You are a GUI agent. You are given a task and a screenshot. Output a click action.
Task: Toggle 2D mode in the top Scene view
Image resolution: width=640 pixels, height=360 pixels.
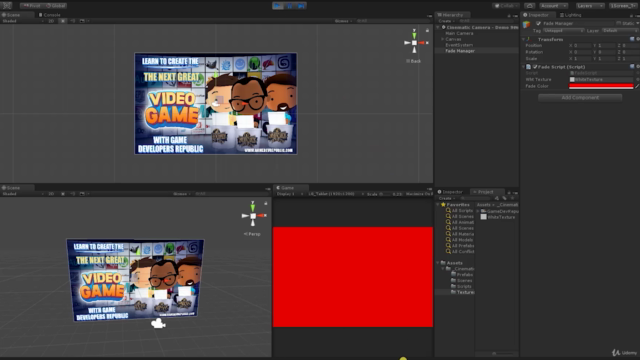51,21
